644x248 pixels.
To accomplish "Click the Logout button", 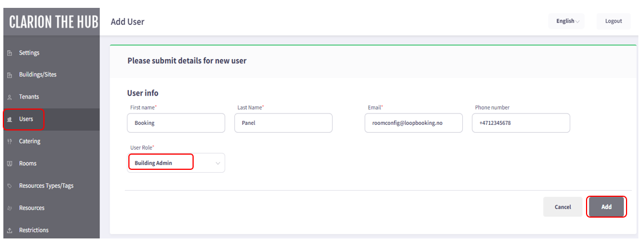I will (x=613, y=21).
